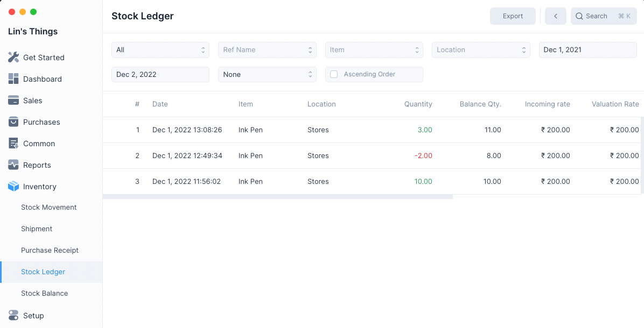Select the Item filter dropdown
The height and width of the screenshot is (328, 644).
374,50
